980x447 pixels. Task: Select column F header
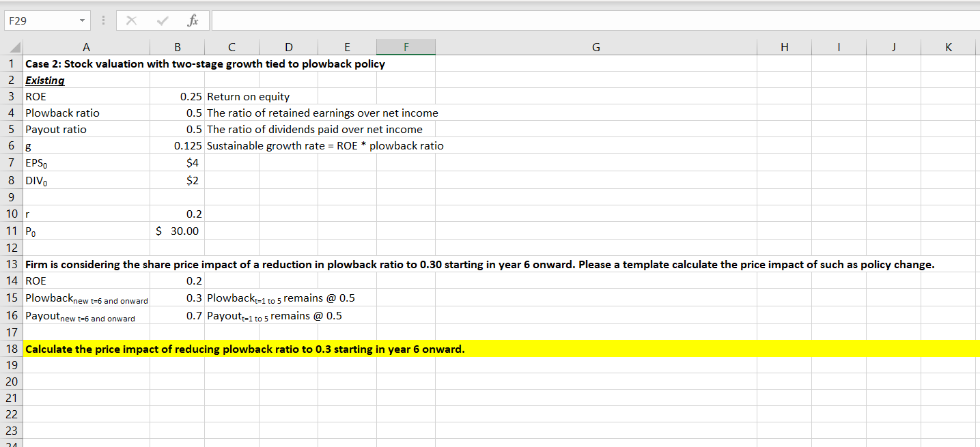(406, 46)
